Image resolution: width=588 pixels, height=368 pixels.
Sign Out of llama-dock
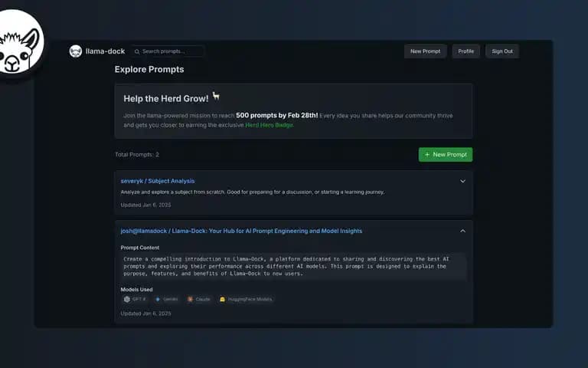pos(502,51)
